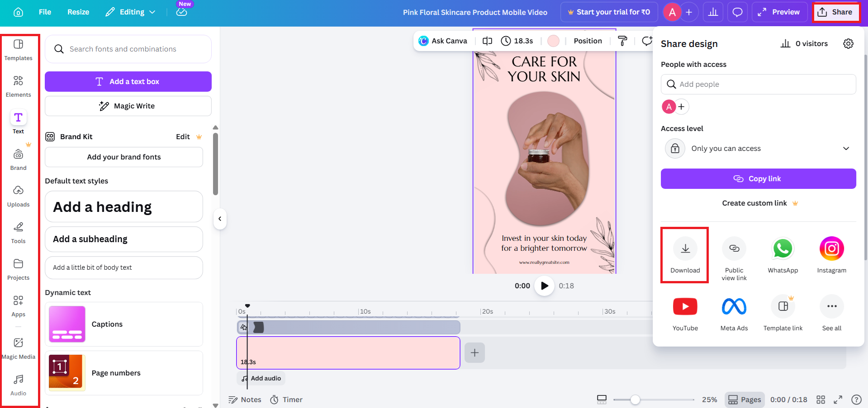Open the insights chart icon in top bar
868x408 pixels.
coord(713,12)
